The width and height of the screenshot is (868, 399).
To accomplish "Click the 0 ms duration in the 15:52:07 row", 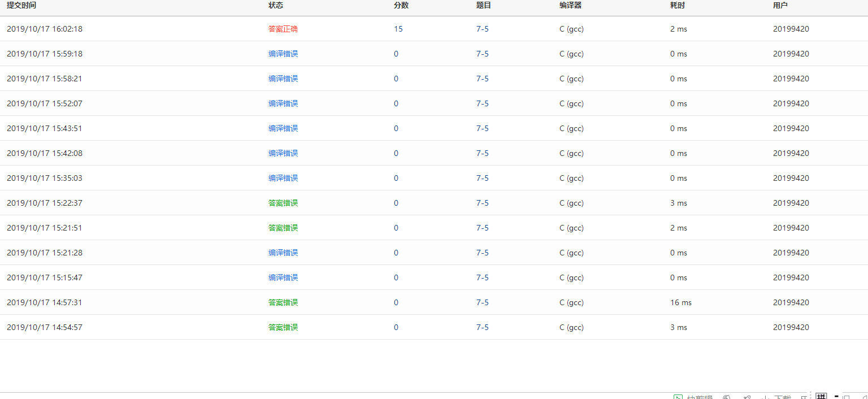I will pos(679,103).
